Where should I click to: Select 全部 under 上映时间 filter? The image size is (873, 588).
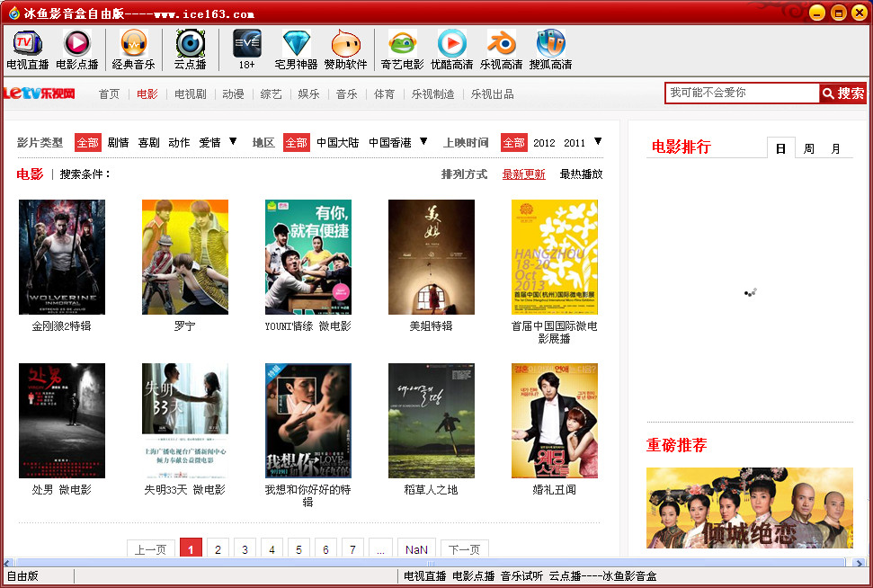point(514,143)
